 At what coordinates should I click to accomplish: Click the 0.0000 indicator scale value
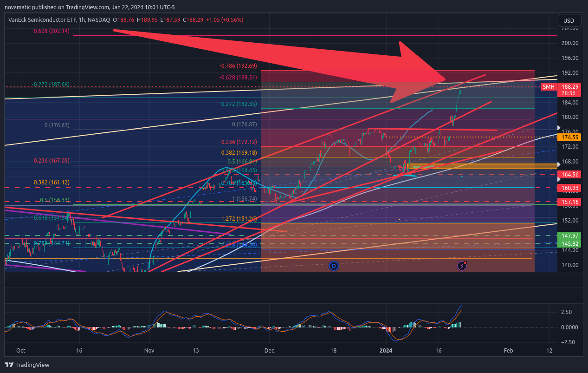569,327
